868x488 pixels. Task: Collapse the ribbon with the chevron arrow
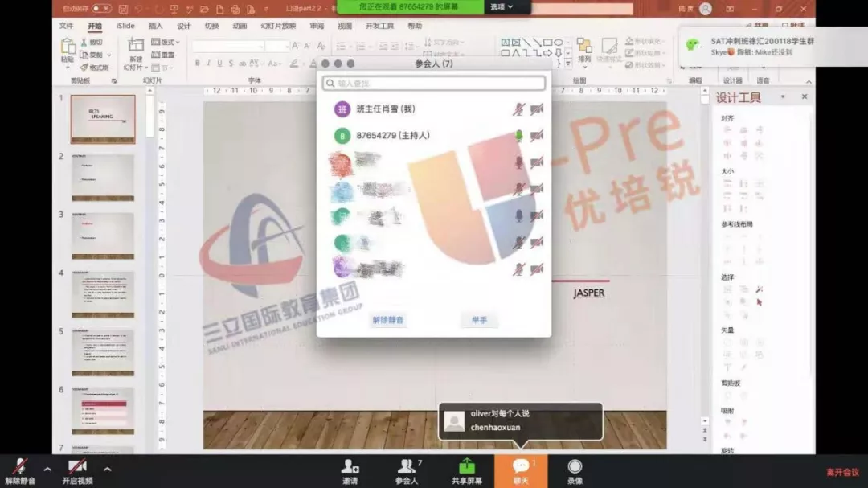tap(809, 81)
